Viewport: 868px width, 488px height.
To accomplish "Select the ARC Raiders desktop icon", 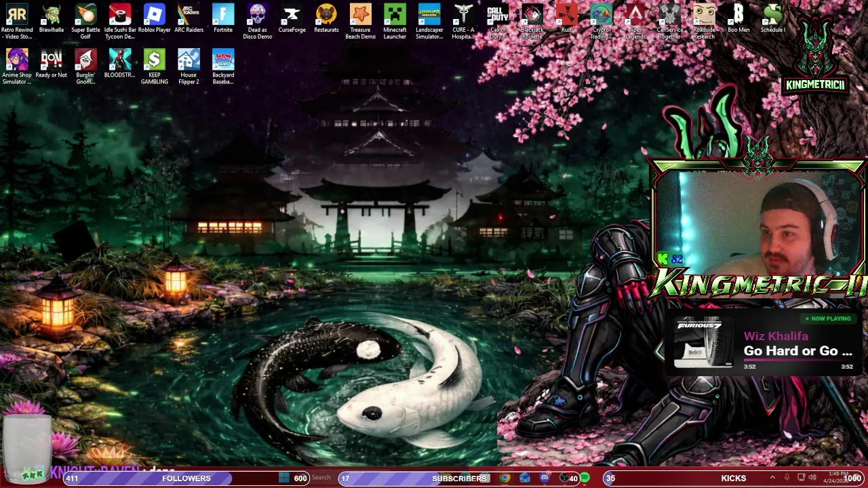I will click(189, 19).
